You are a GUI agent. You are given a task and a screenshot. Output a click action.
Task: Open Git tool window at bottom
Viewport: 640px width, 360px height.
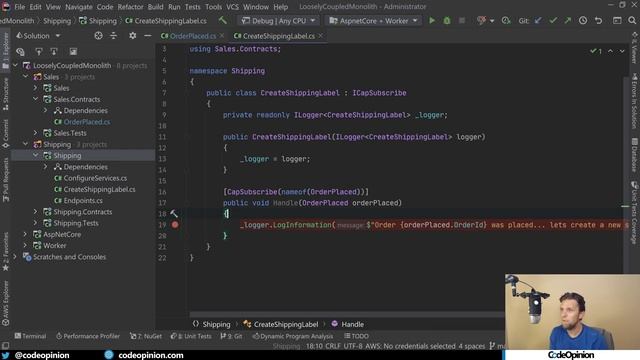(231, 336)
